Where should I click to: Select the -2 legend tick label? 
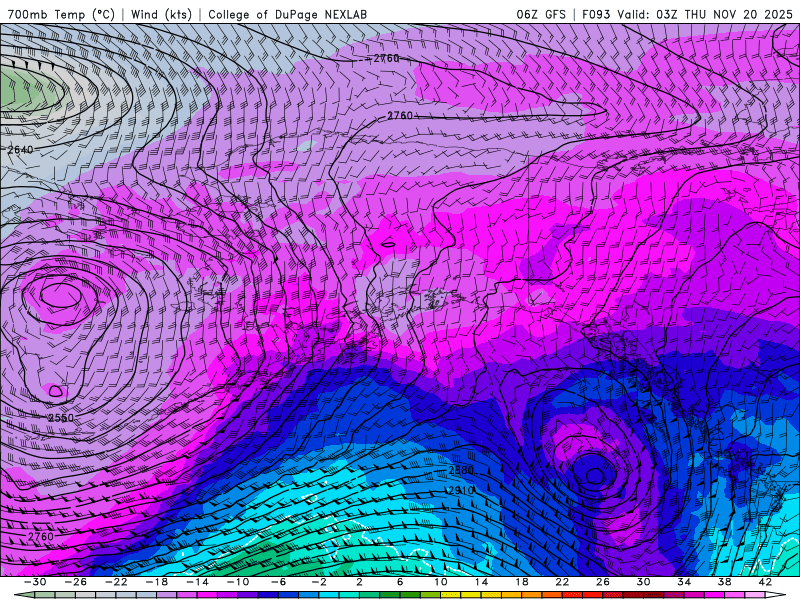[x=318, y=582]
